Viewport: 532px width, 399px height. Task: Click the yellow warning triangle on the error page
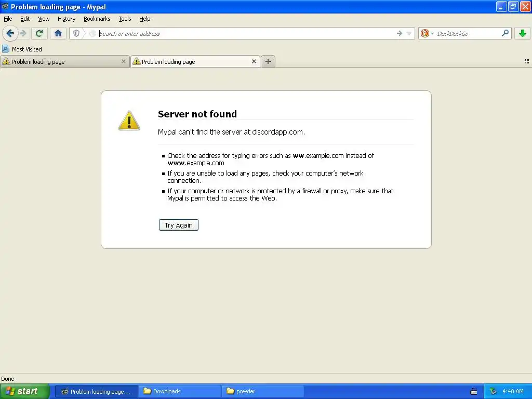pyautogui.click(x=129, y=121)
